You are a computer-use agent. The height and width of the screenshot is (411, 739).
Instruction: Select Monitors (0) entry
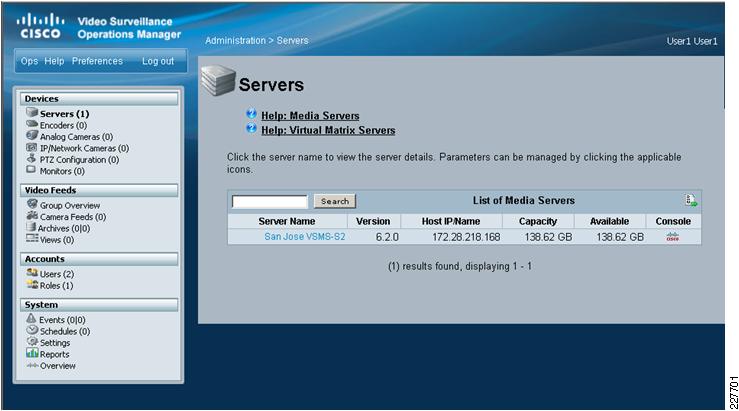tap(62, 171)
